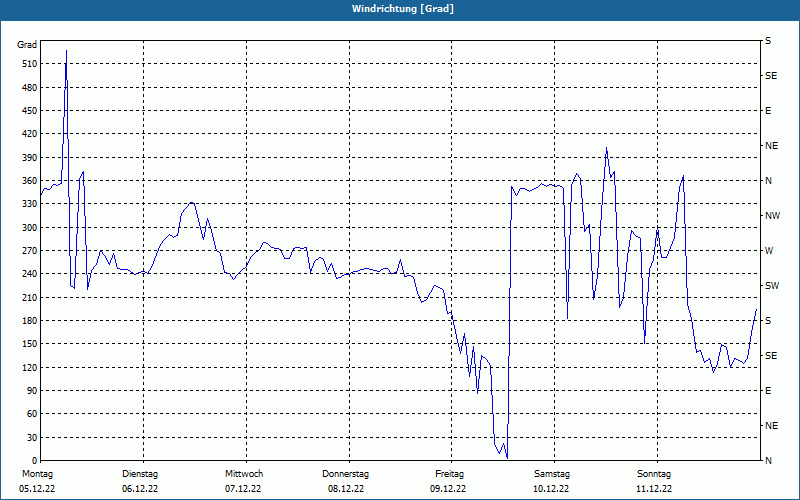Screen dimensions: 800x500
Task: Select the 300 value on the left axis
Action: point(30,228)
